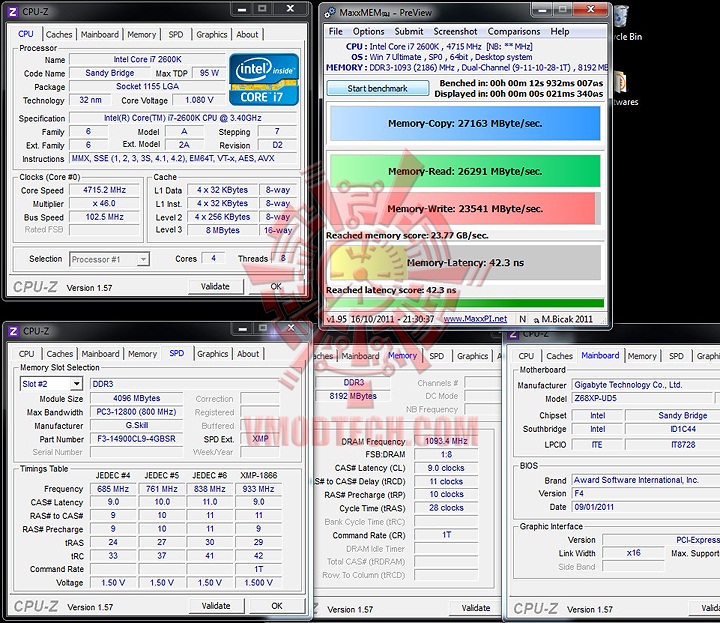
Task: Select SPD tab in Mainboard CPU-Z window
Action: tap(676, 356)
